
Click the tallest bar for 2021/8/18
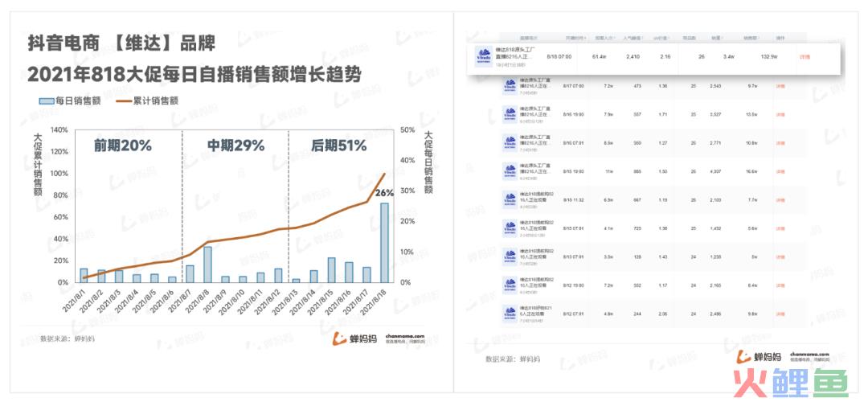tap(384, 243)
